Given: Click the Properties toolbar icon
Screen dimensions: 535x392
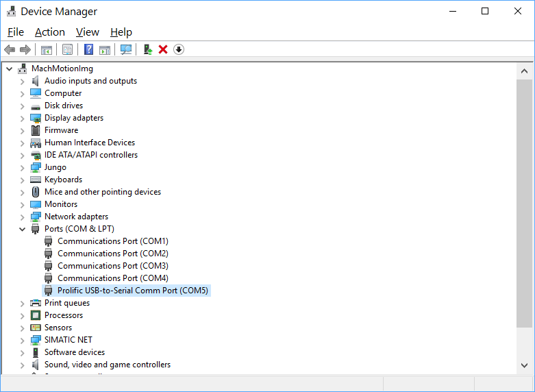Looking at the screenshot, I should [67, 49].
